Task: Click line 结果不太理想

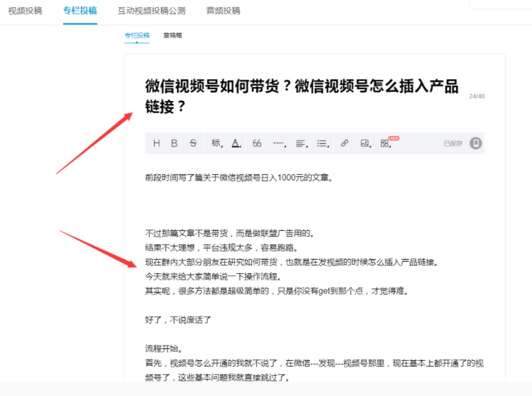Action: tap(222, 248)
